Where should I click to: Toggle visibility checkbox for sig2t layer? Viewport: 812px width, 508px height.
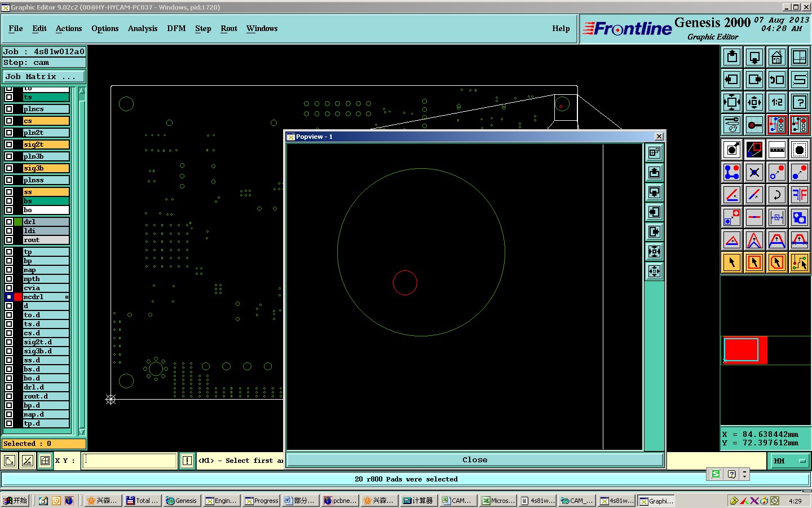pos(9,144)
